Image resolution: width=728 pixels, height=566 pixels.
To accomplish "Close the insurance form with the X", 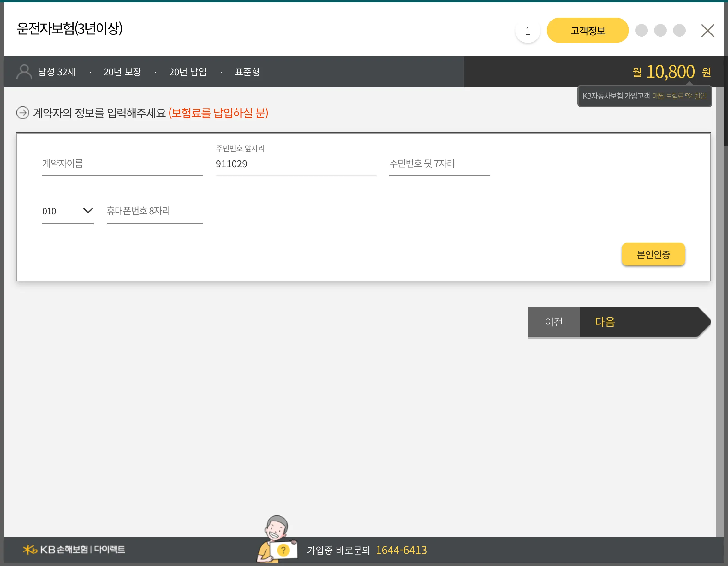I will point(707,30).
